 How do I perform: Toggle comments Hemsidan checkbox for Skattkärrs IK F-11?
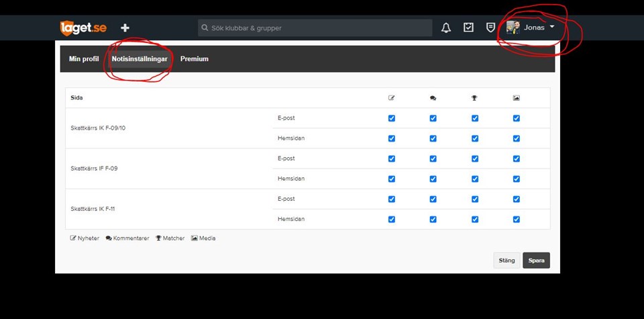pyautogui.click(x=433, y=219)
